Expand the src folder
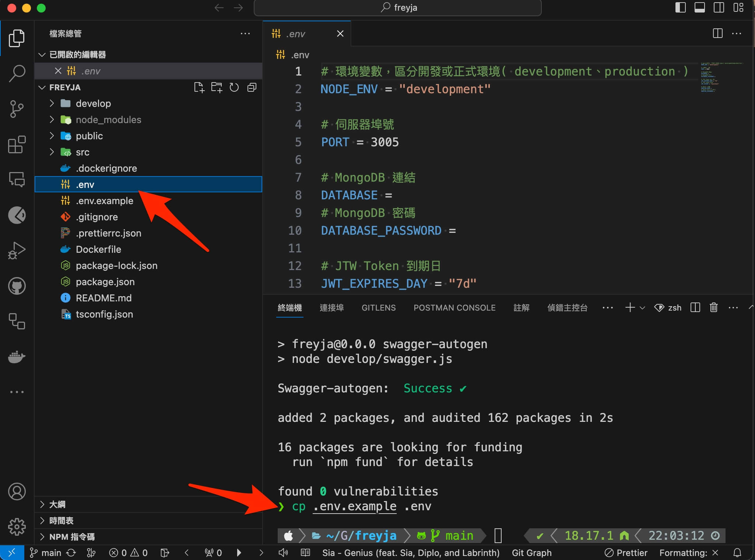The image size is (755, 560). click(52, 152)
